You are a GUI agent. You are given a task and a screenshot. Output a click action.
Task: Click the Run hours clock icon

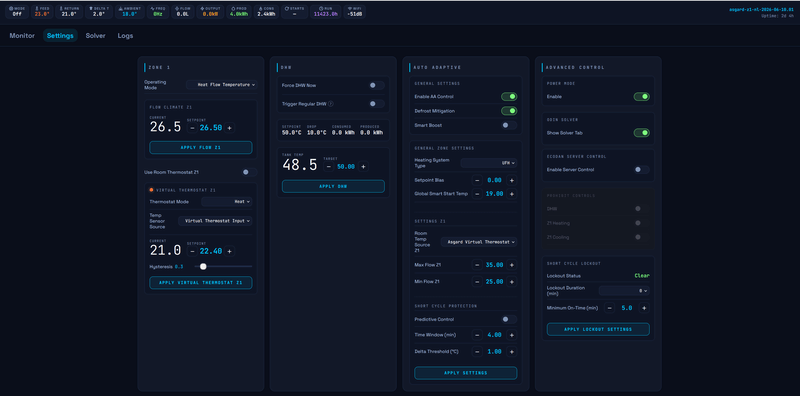[320, 9]
